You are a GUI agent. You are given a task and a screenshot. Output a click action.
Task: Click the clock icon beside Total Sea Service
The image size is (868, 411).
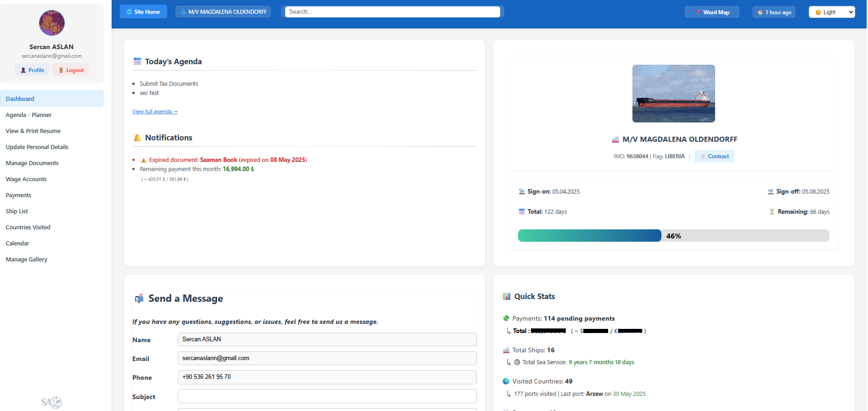coord(517,362)
